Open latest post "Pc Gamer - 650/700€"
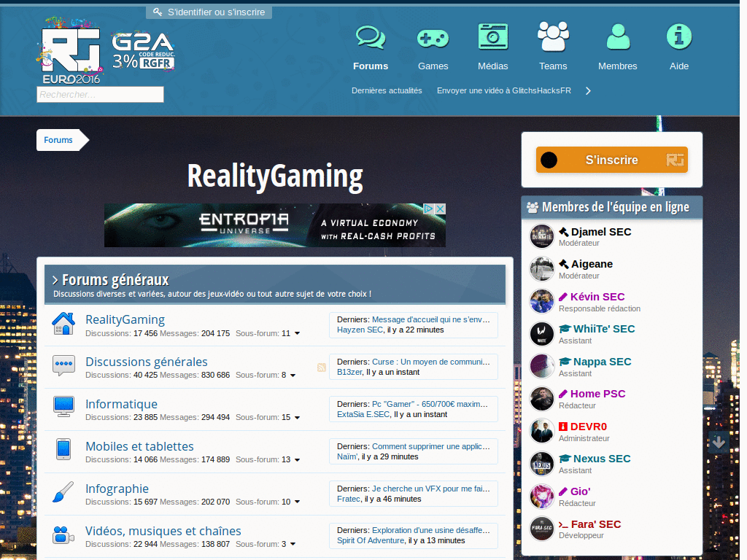The image size is (747, 560). tap(430, 404)
